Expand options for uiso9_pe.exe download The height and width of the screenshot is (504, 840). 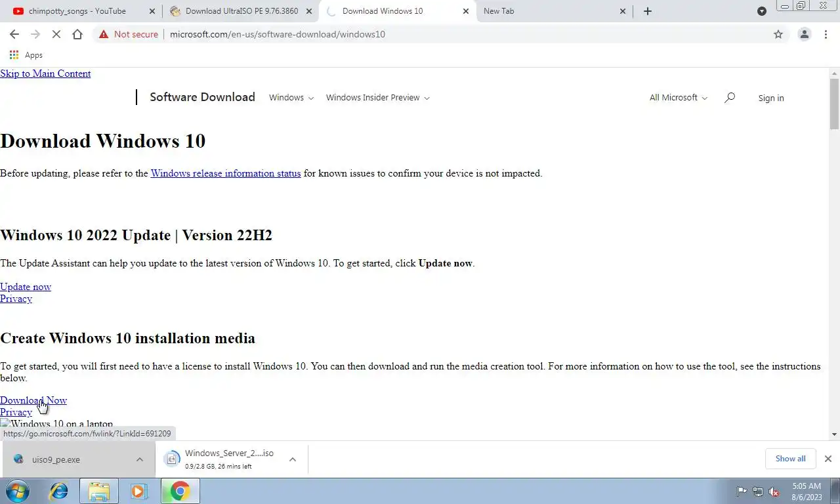140,459
